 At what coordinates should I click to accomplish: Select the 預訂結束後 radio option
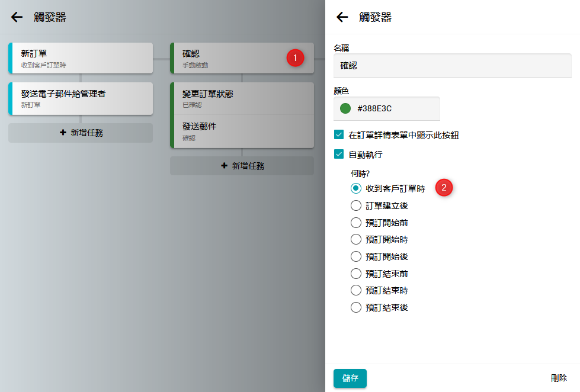click(356, 307)
